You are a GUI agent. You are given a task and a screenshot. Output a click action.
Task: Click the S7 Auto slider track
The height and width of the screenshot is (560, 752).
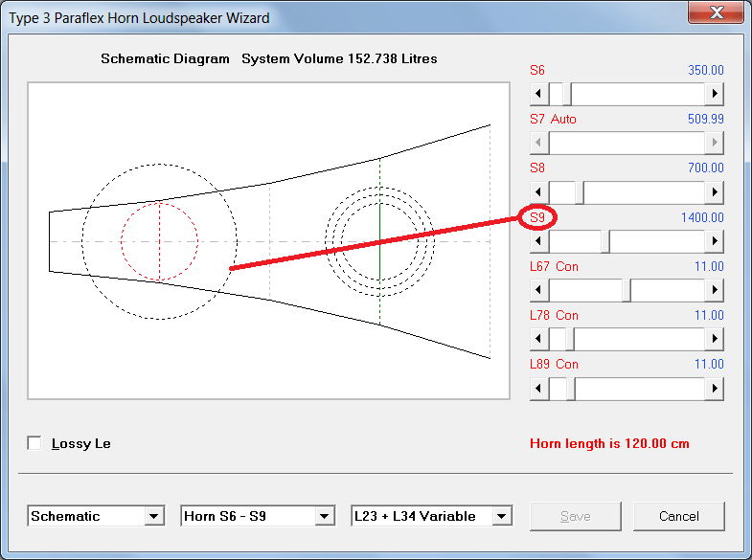coord(627,143)
